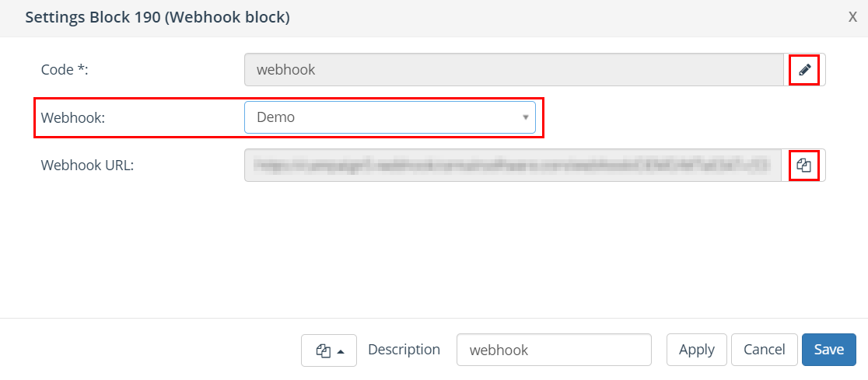Copy the Webhook URL with copy icon
Screen dimensions: 868x380
804,165
